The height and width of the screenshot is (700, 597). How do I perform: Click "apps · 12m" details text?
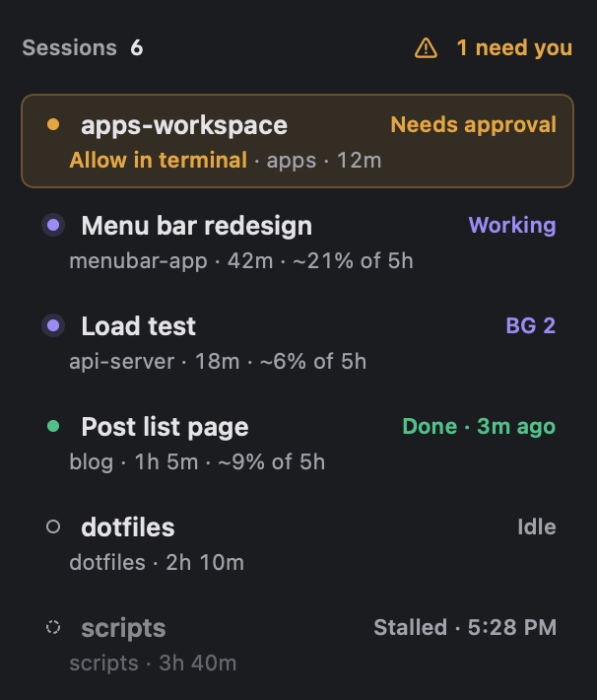pos(324,161)
